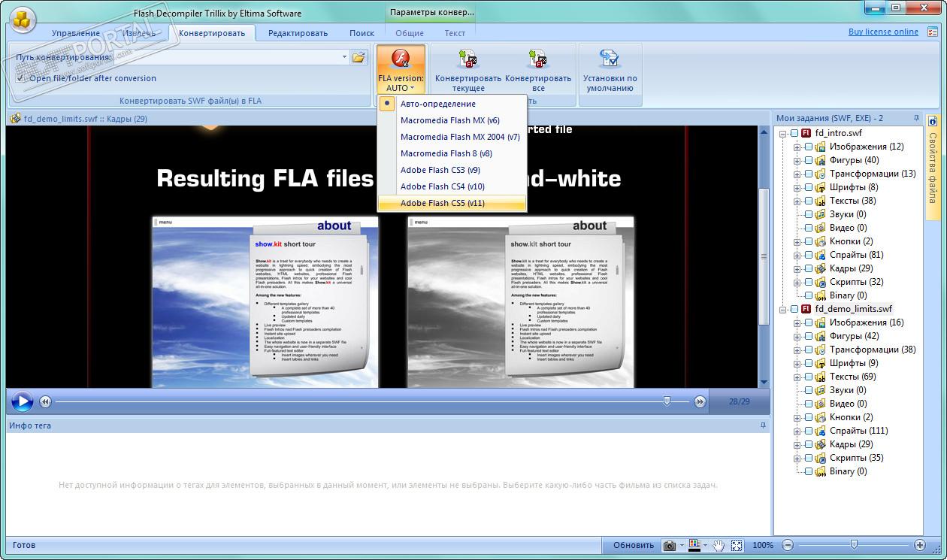Click the previous frame rewind button
This screenshot has height=560, width=947.
coord(45,402)
